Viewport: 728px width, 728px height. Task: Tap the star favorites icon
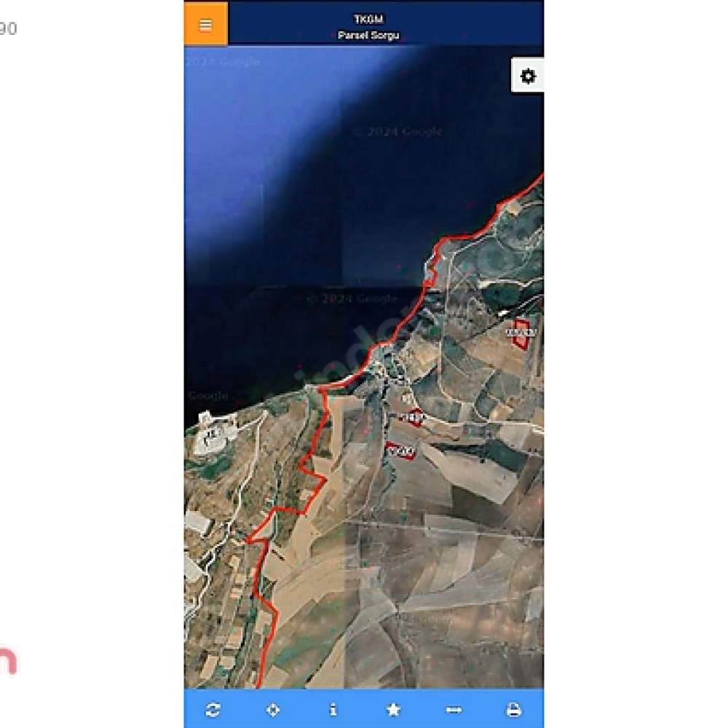(393, 709)
